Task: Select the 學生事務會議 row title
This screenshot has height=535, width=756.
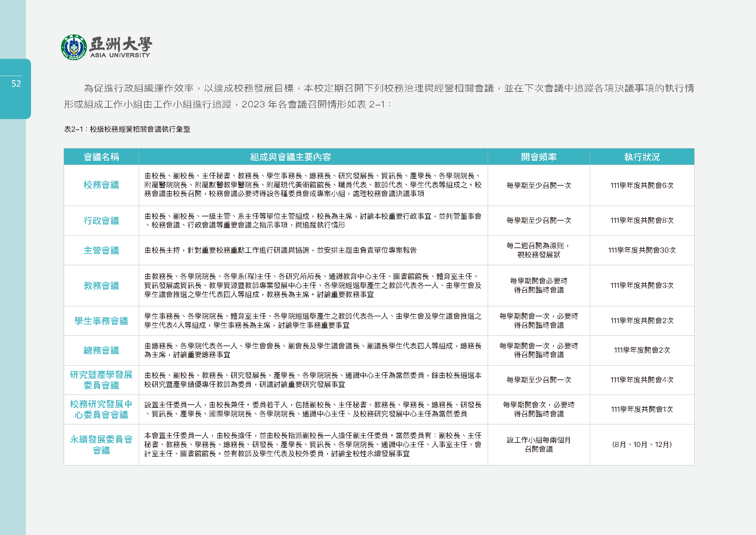Action: [101, 321]
